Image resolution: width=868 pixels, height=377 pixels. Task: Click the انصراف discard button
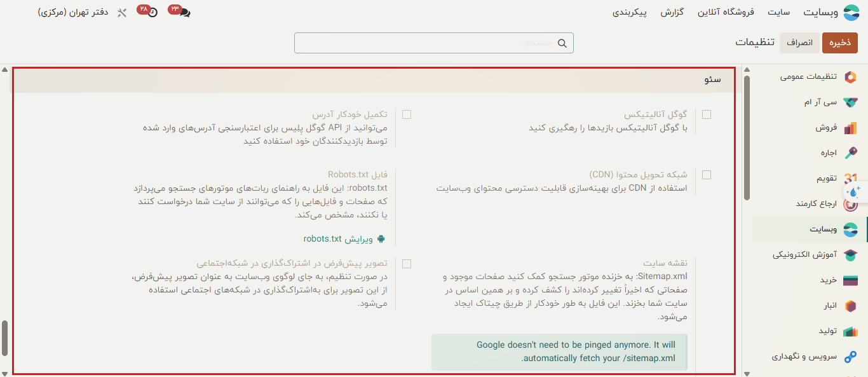(800, 43)
